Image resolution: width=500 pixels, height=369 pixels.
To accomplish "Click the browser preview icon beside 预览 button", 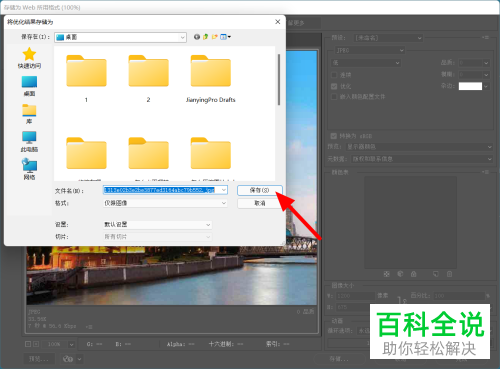I will click(x=68, y=359).
